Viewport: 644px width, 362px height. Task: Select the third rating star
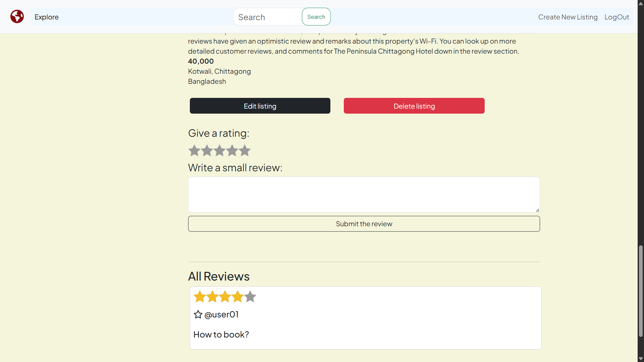(219, 150)
